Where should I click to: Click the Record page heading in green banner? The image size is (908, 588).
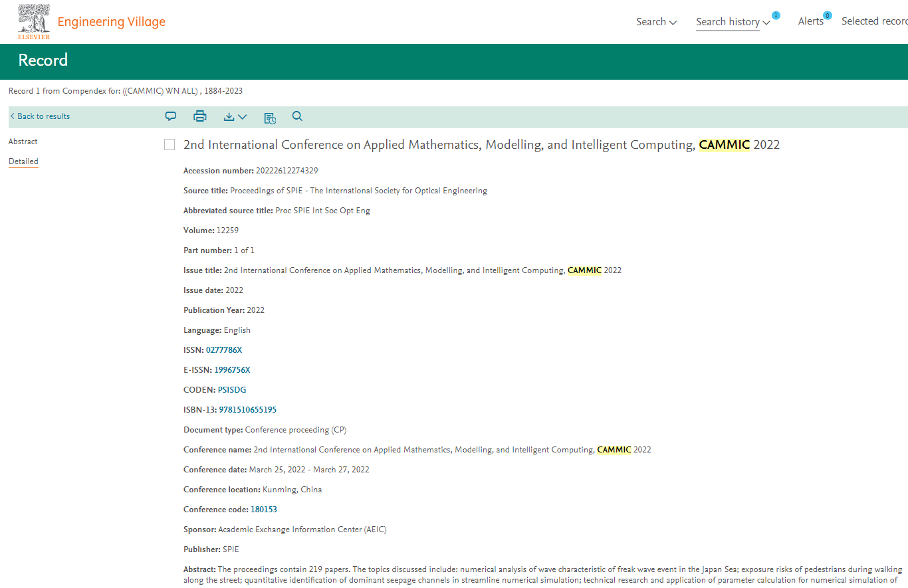[43, 60]
